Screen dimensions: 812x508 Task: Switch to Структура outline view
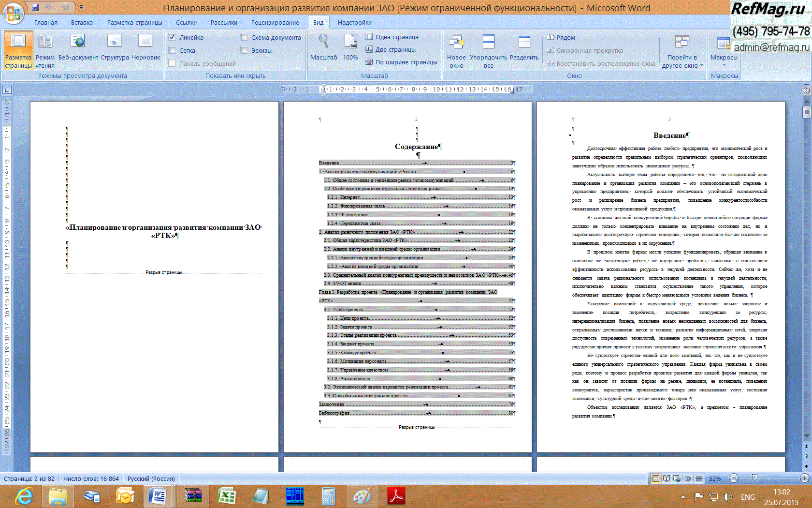[x=115, y=47]
